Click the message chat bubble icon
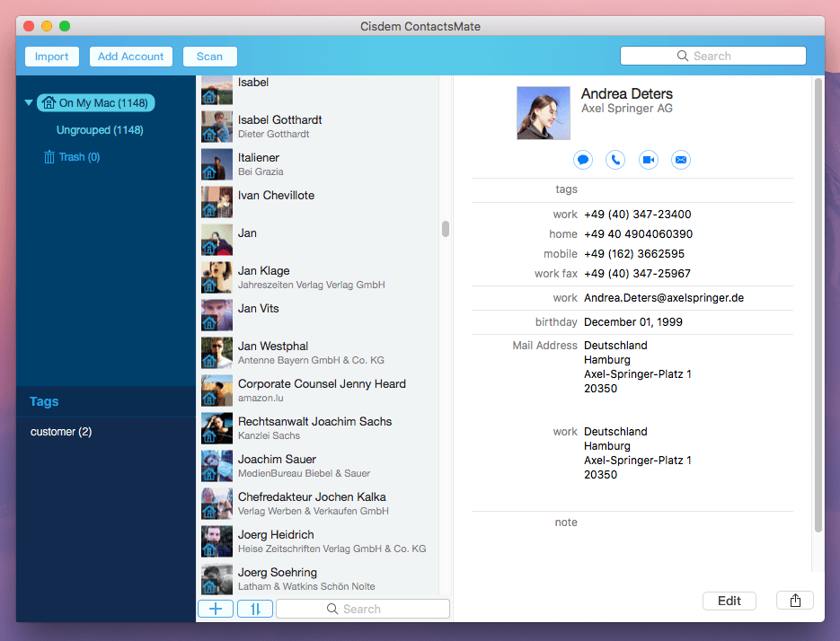840x641 pixels. [x=583, y=160]
